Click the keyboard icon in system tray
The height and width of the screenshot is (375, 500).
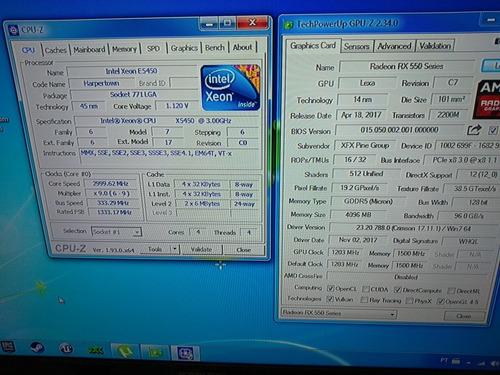456,361
